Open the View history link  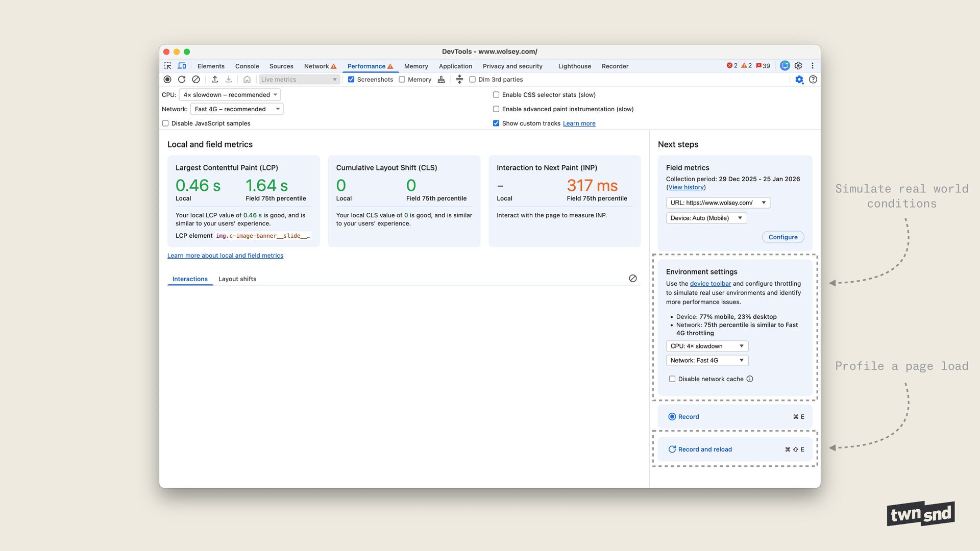tap(686, 187)
